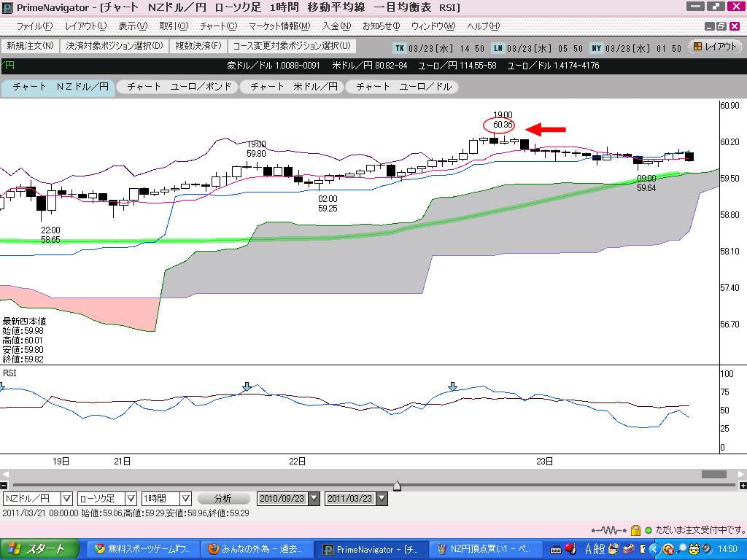Open the NZドル/円 currency pair dropdown
This screenshot has height=560, width=747.
[x=66, y=499]
